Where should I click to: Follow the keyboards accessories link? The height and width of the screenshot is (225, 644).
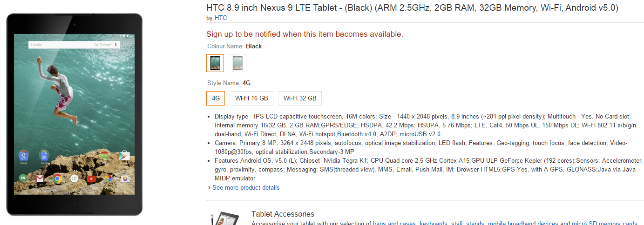tap(433, 223)
